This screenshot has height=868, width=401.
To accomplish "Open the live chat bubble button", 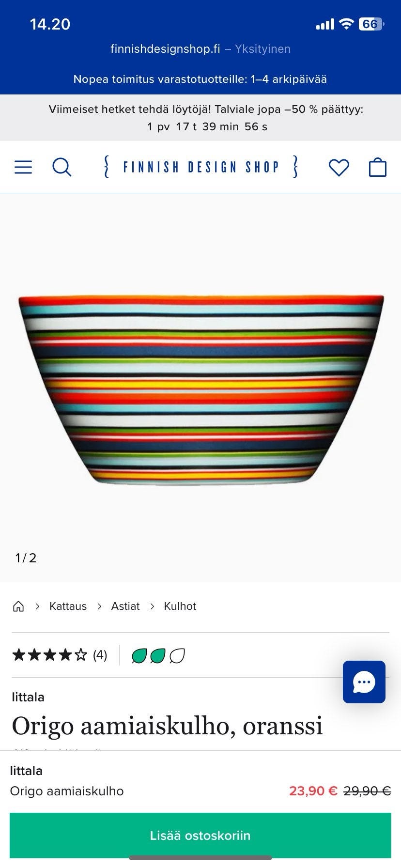I will click(364, 682).
